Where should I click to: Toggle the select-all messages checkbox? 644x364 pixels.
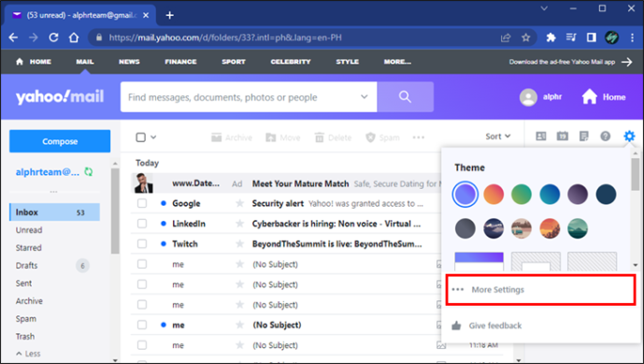tap(141, 137)
